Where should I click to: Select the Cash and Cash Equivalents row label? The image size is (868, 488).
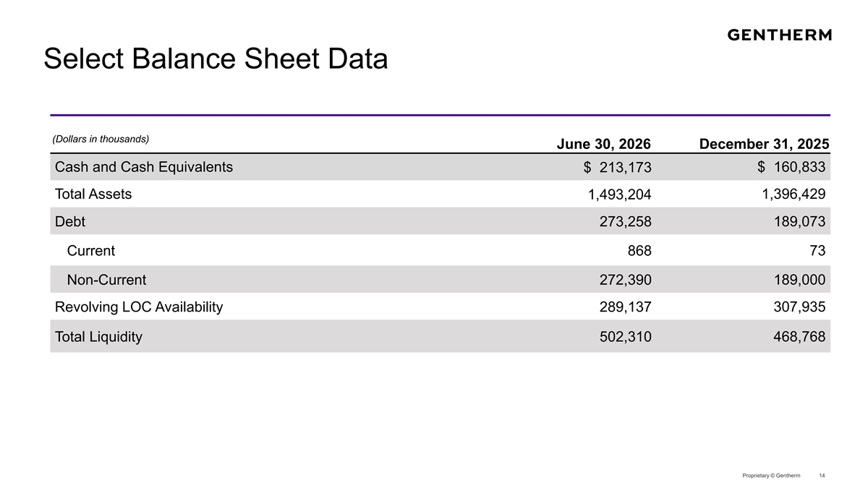pos(144,167)
